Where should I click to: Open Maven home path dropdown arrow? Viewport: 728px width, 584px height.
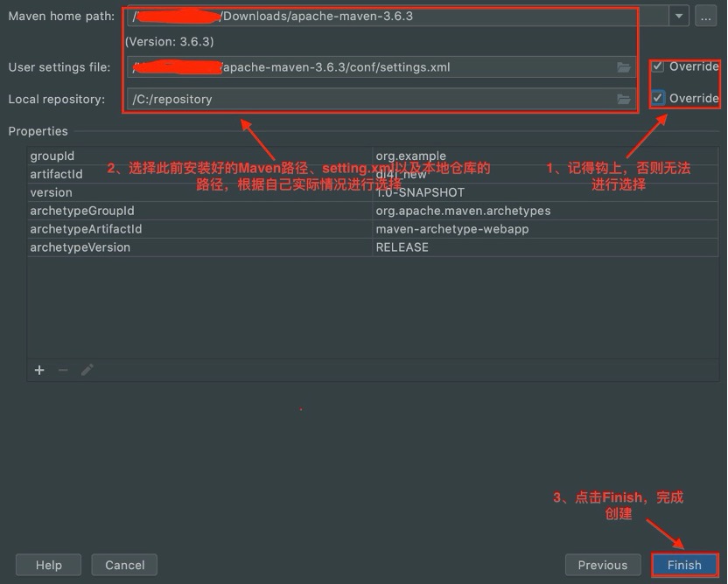pyautogui.click(x=679, y=17)
